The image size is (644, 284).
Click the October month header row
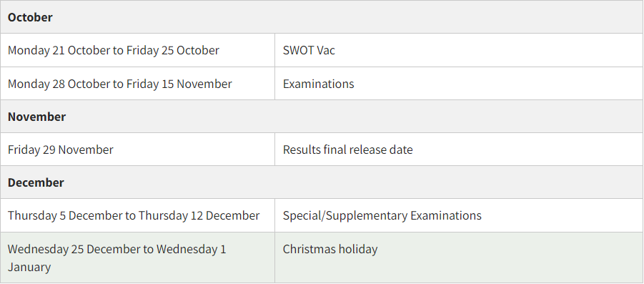[x=322, y=17]
